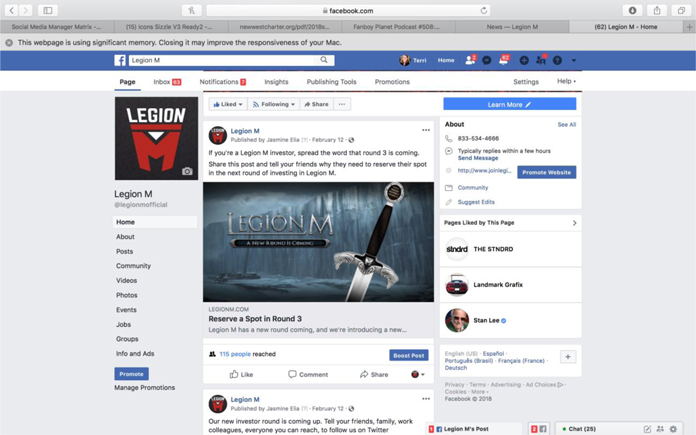Switch to the Insights tab
The width and height of the screenshot is (696, 435).
pos(276,82)
